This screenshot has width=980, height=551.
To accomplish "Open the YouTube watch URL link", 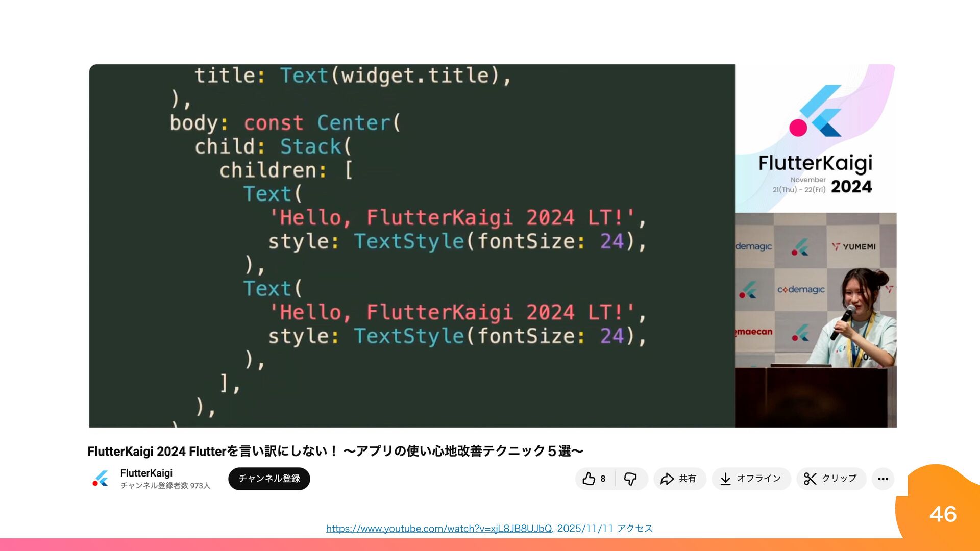I will (439, 529).
